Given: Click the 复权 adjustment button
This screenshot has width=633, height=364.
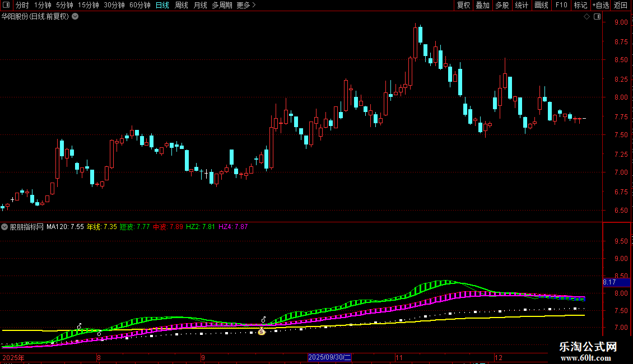Looking at the screenshot, I should coord(463,5).
